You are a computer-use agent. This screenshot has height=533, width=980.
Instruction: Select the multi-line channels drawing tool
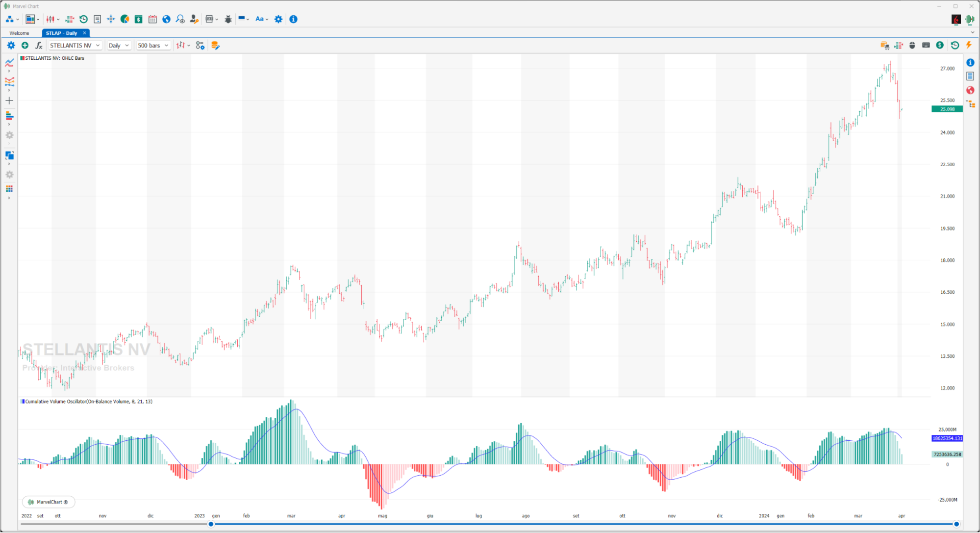tap(9, 81)
